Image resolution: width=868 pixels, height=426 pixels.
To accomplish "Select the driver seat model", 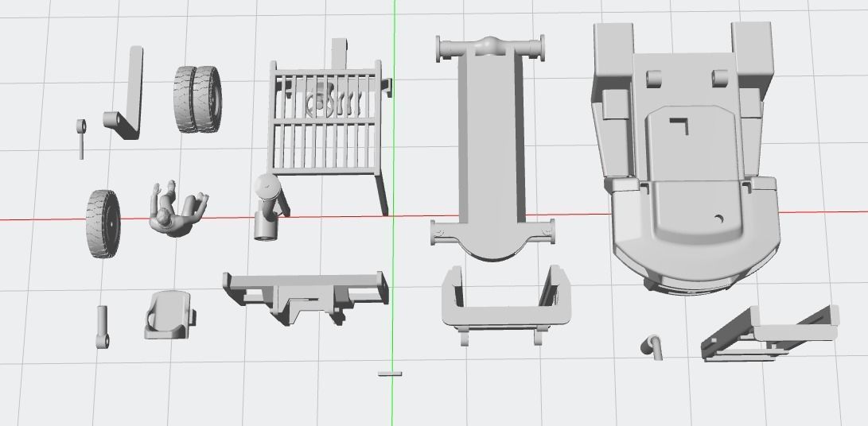I will tap(170, 315).
